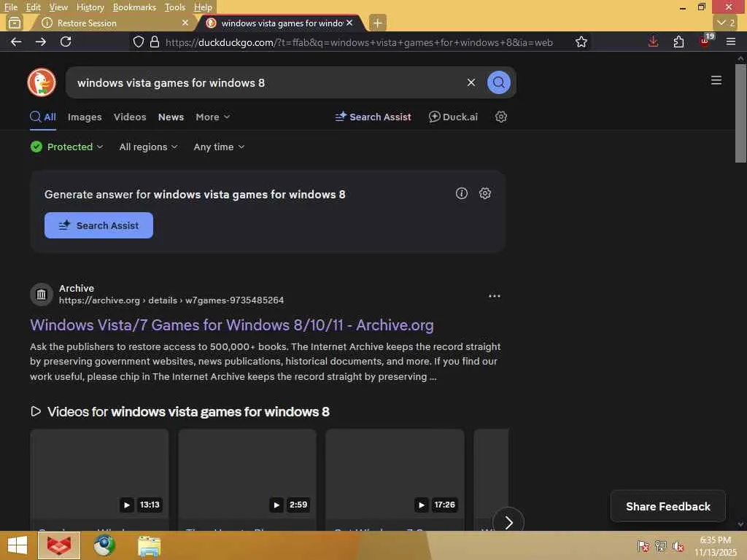This screenshot has width=747, height=560.
Task: Open the Edit menu
Action: pos(33,7)
